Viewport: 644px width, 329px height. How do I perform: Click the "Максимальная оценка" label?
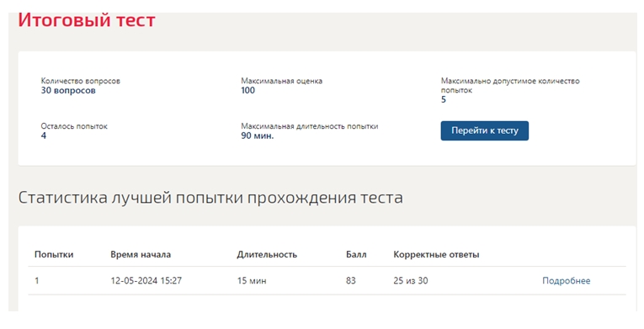282,81
